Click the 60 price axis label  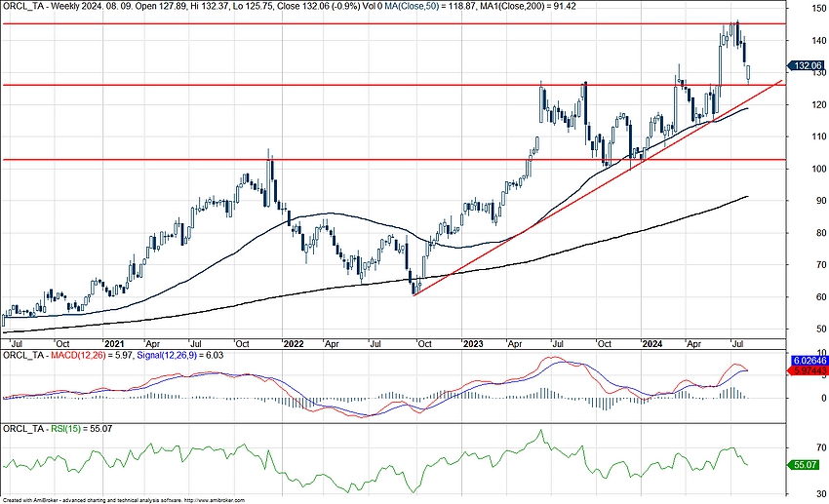[821, 297]
